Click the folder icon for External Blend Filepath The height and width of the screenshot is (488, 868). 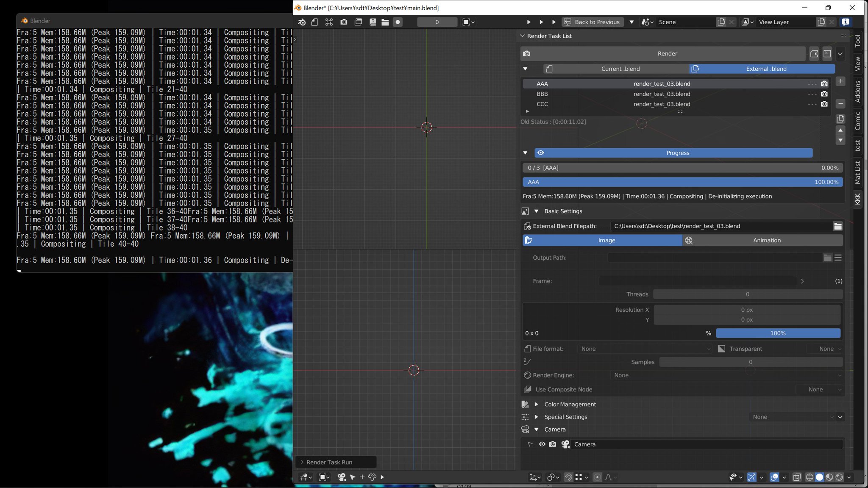[x=837, y=226]
